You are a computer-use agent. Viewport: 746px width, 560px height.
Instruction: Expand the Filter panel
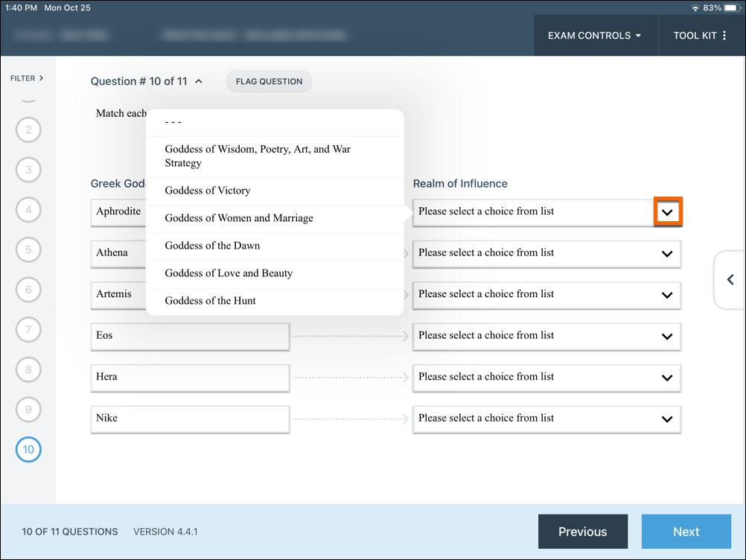click(x=27, y=77)
